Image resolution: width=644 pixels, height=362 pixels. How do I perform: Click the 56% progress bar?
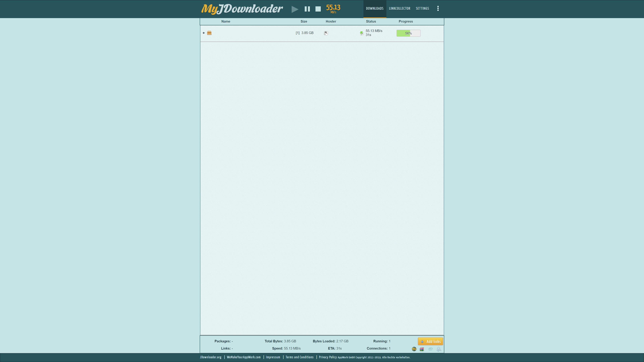pos(408,33)
